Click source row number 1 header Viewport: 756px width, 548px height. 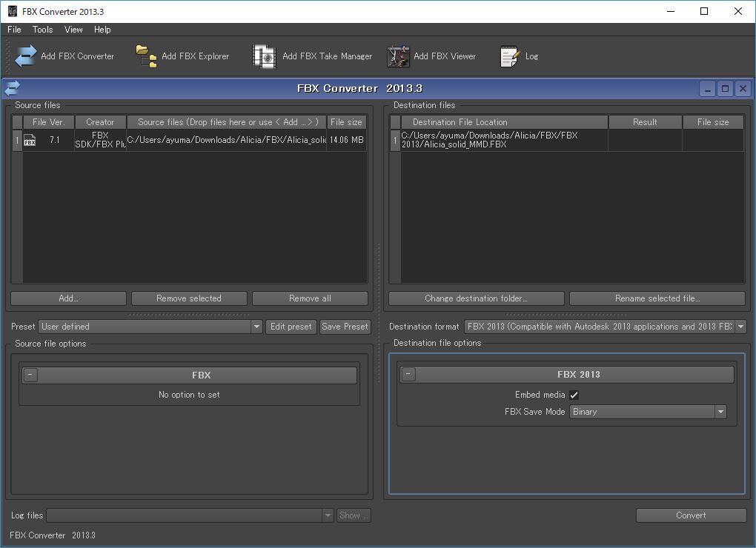click(17, 140)
